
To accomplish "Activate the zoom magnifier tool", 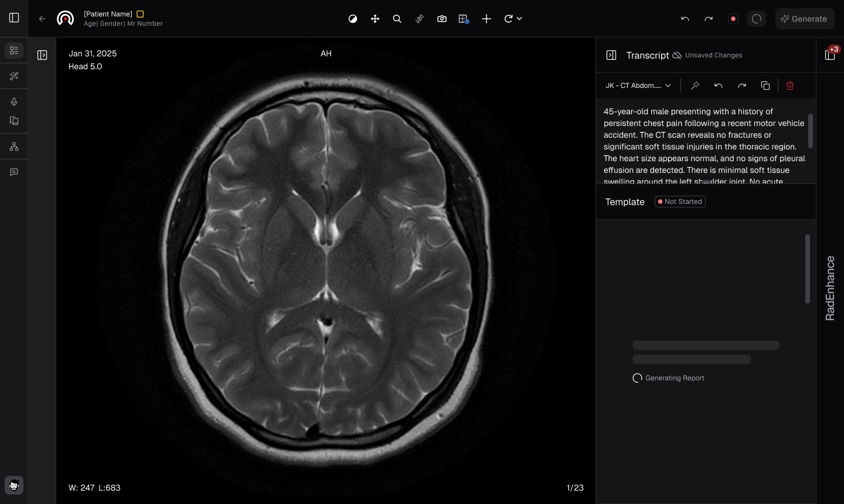I will [x=397, y=19].
